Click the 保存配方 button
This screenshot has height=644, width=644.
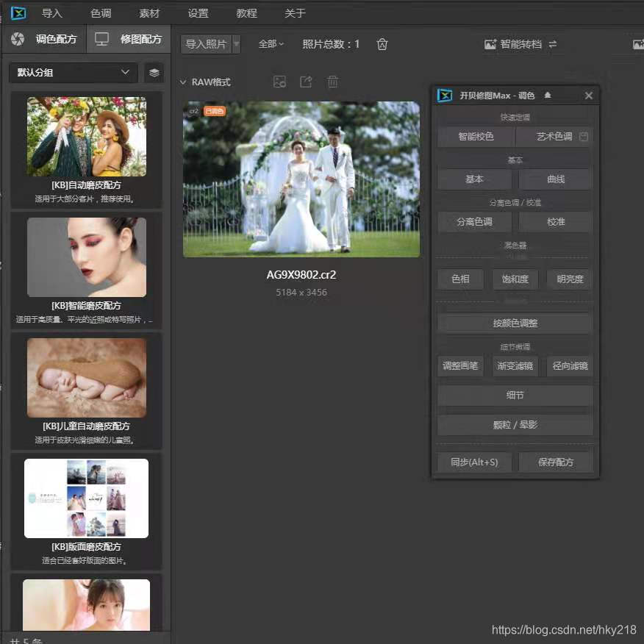pyautogui.click(x=556, y=462)
